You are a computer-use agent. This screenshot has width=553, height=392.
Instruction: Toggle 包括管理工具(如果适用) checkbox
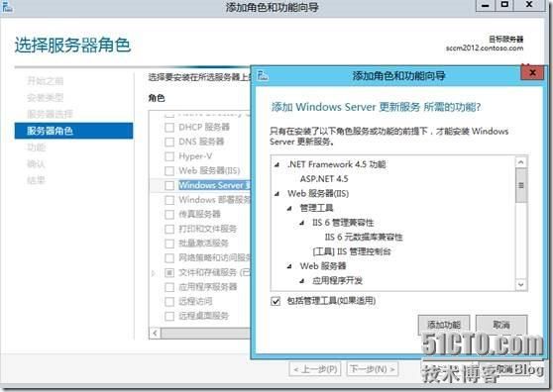click(x=276, y=301)
